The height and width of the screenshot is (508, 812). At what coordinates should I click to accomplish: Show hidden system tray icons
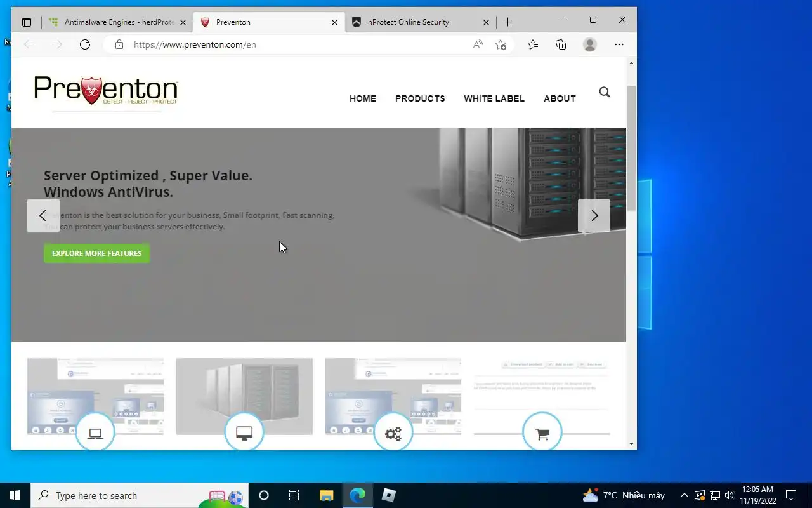[684, 495]
